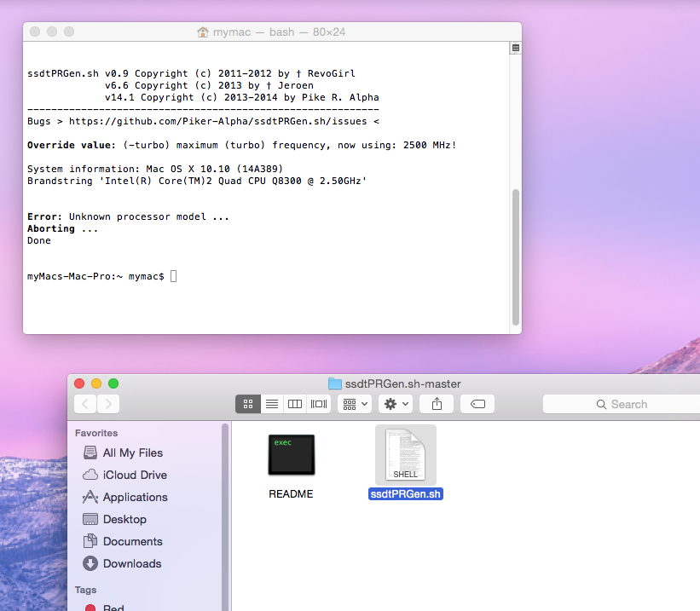
Task: Switch Finder to list view
Action: [272, 404]
